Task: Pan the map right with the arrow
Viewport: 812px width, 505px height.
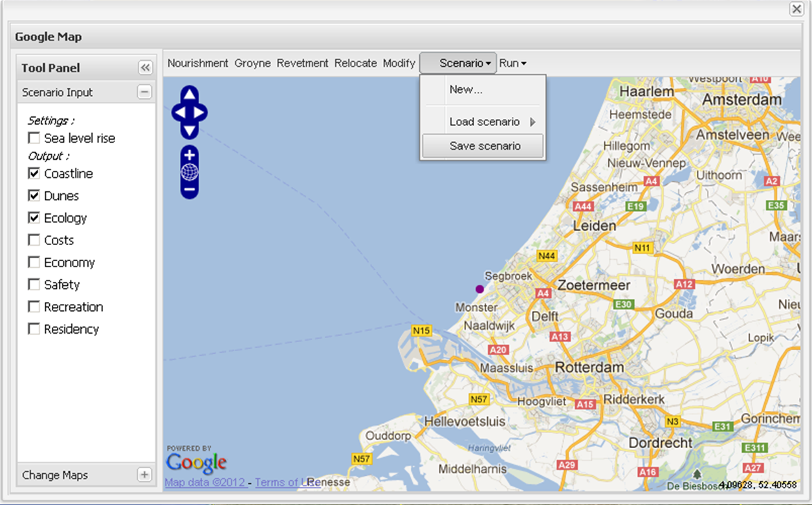Action: [200, 113]
